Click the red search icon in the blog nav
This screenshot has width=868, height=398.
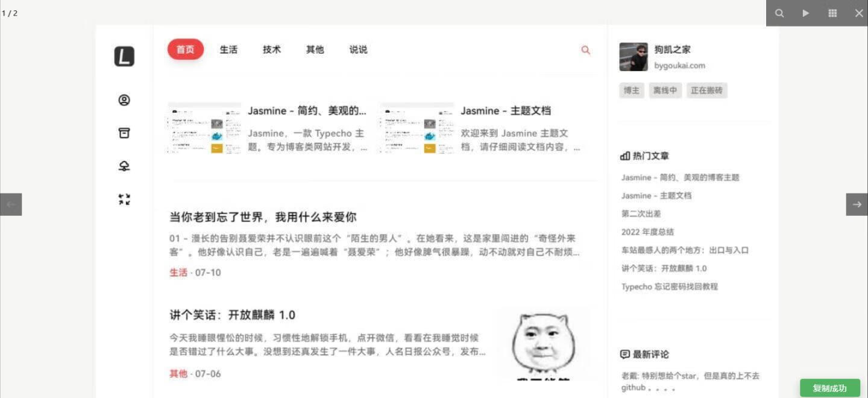pyautogui.click(x=585, y=50)
